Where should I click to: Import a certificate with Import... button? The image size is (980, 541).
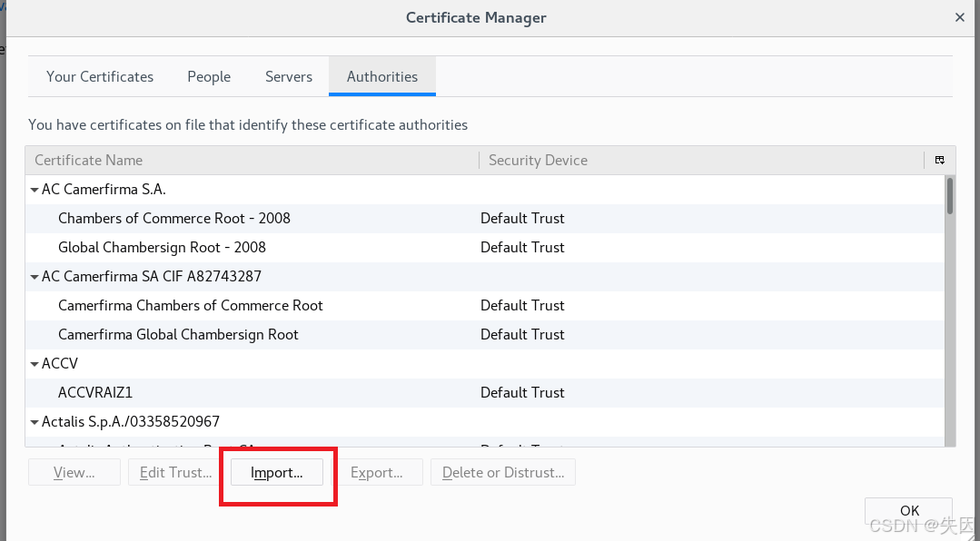277,472
